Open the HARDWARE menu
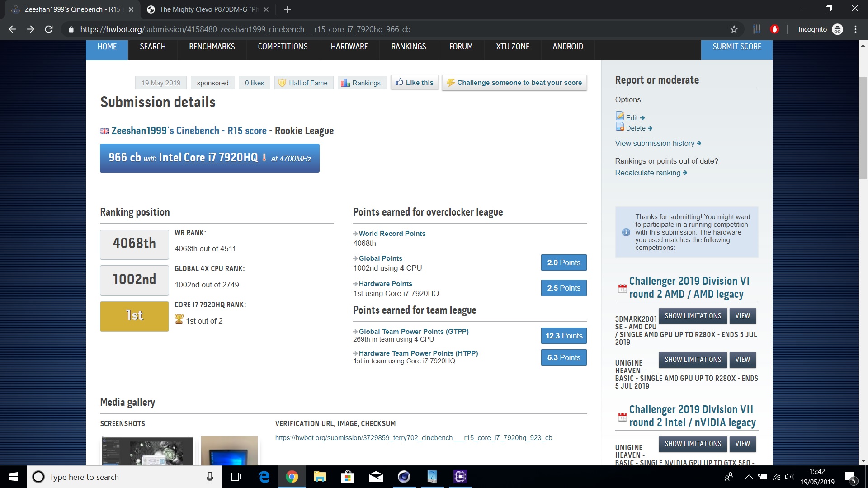The height and width of the screenshot is (488, 868). (349, 47)
